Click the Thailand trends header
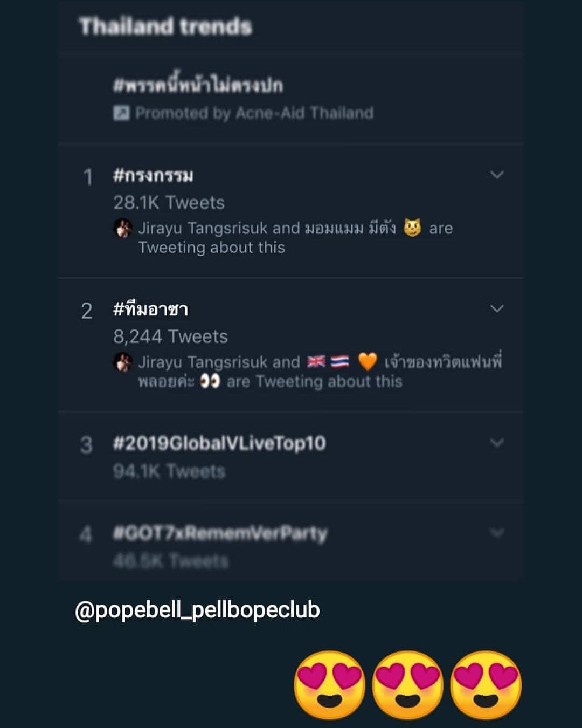Image resolution: width=582 pixels, height=728 pixels. 165,26
